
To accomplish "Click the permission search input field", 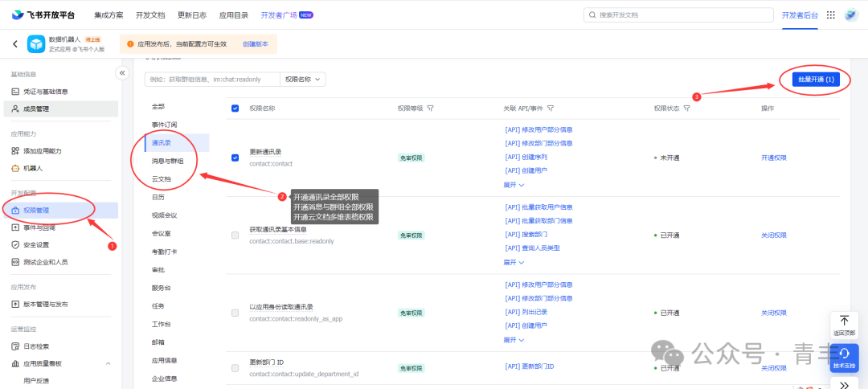I will [212, 79].
